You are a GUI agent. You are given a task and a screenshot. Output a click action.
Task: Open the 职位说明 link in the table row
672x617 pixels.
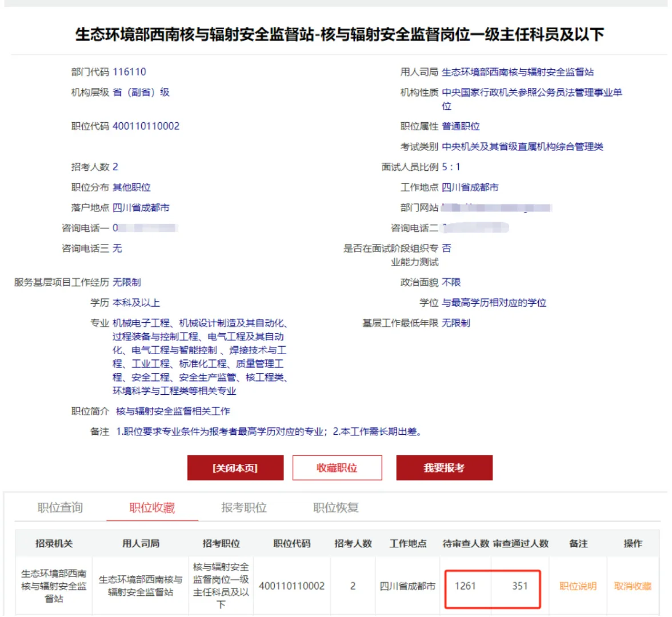pyautogui.click(x=578, y=586)
